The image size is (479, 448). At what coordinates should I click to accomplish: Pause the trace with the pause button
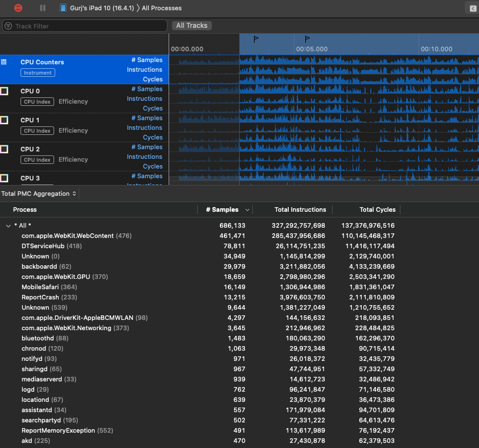(x=43, y=8)
